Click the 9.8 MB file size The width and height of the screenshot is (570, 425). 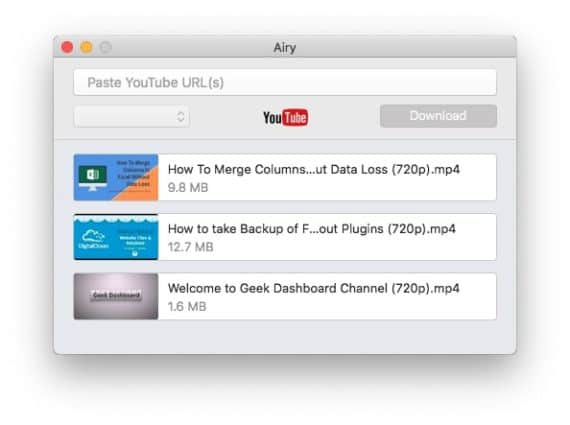pos(188,188)
